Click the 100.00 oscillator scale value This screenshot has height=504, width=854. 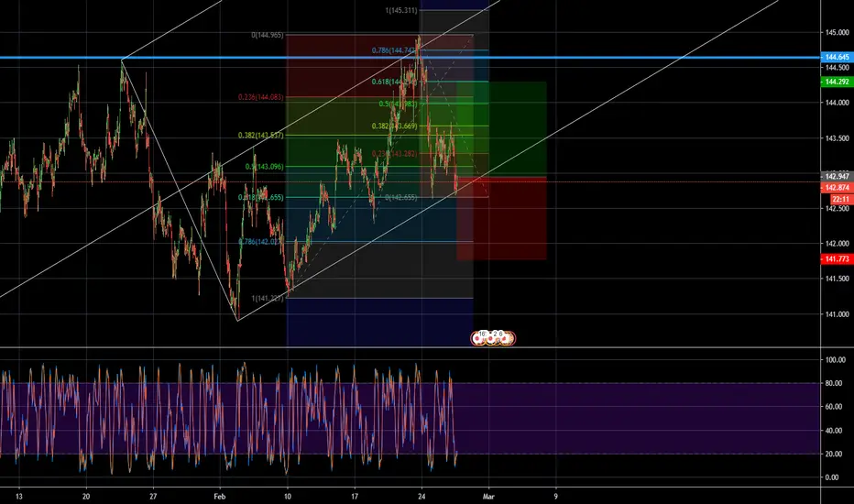836,359
